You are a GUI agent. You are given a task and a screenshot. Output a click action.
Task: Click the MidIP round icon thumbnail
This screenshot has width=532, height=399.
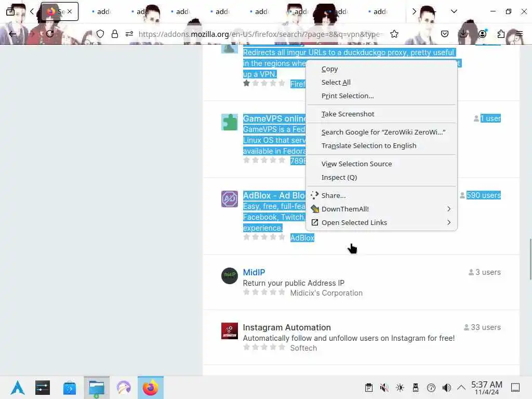tap(229, 275)
